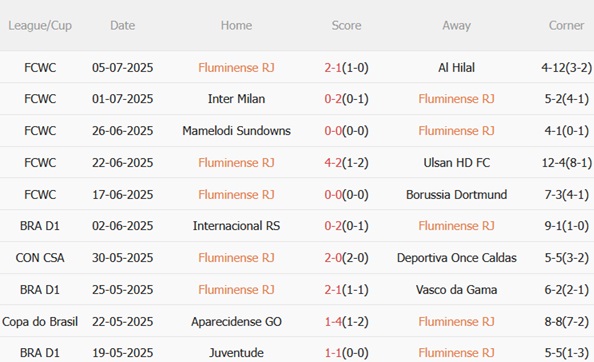Viewport: 594px width, 362px height.
Task: Click Vasco da Gama team name
Action: click(x=456, y=290)
